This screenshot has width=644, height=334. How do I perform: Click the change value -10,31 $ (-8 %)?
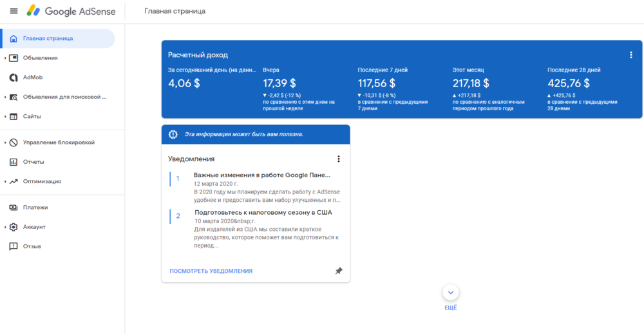point(381,95)
